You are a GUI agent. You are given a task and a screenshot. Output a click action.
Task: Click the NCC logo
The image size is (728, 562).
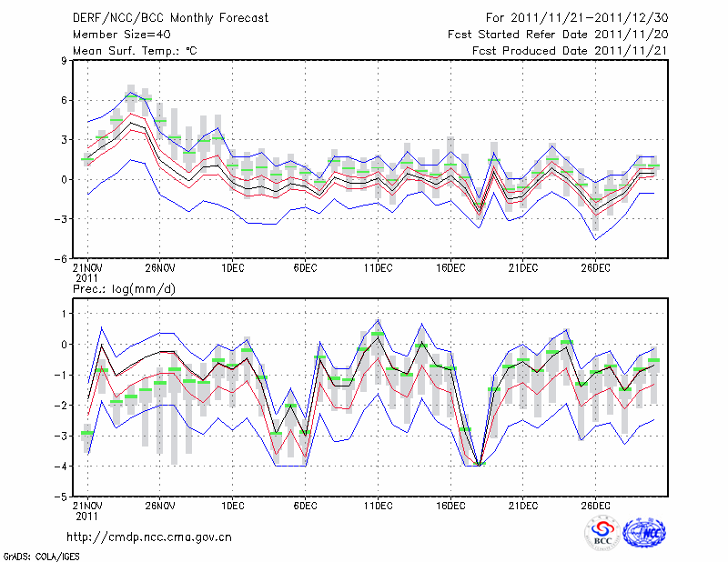643,534
